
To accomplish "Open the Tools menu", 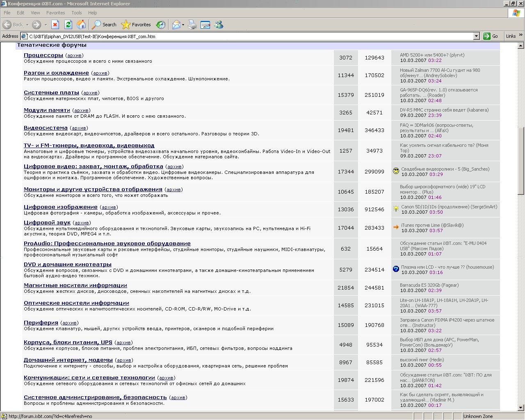I will tap(76, 13).
